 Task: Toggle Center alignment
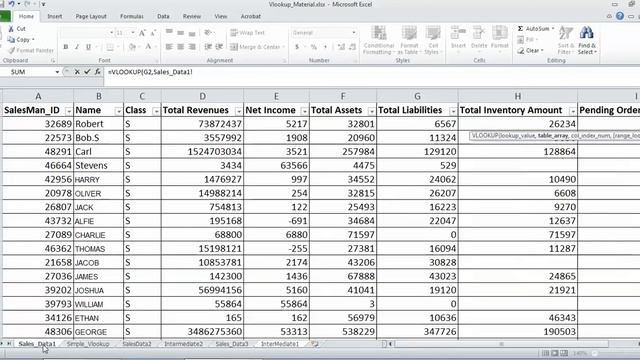tap(180, 47)
